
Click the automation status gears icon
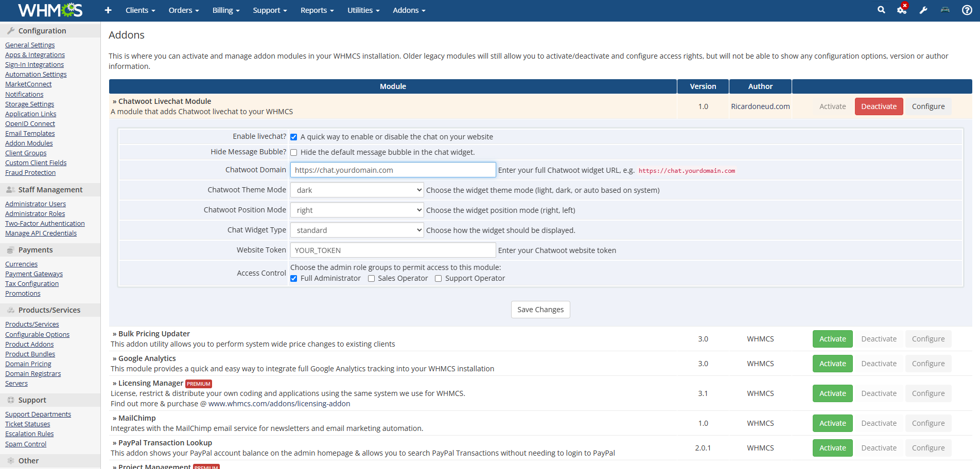[x=901, y=10]
